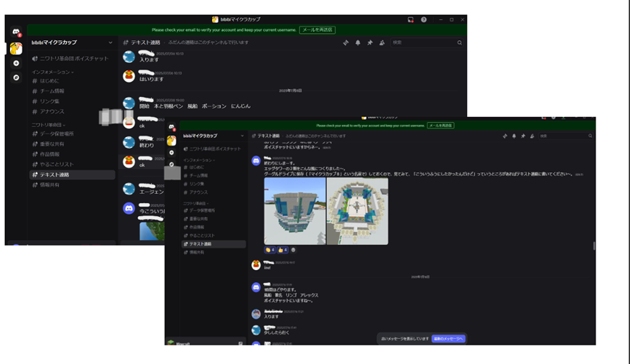
Task: Collapse ニワトリ革命団 category in front window
Action: 195,204
